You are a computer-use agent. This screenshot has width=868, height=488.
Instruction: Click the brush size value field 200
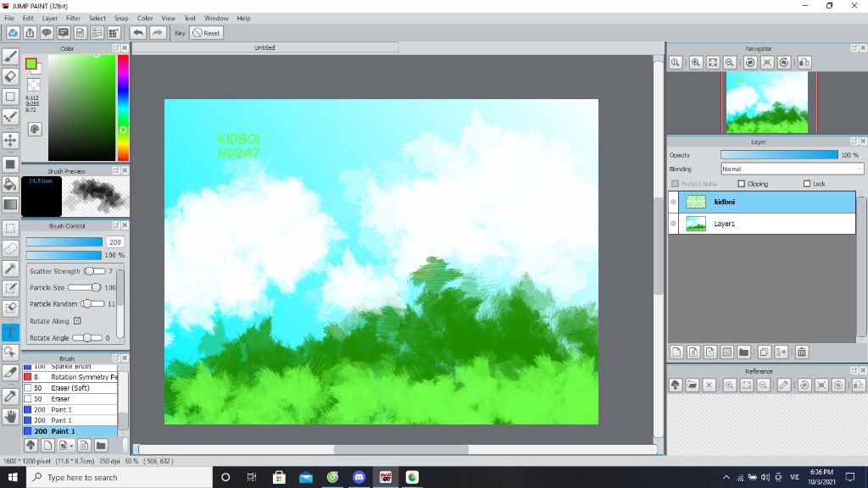coord(114,241)
